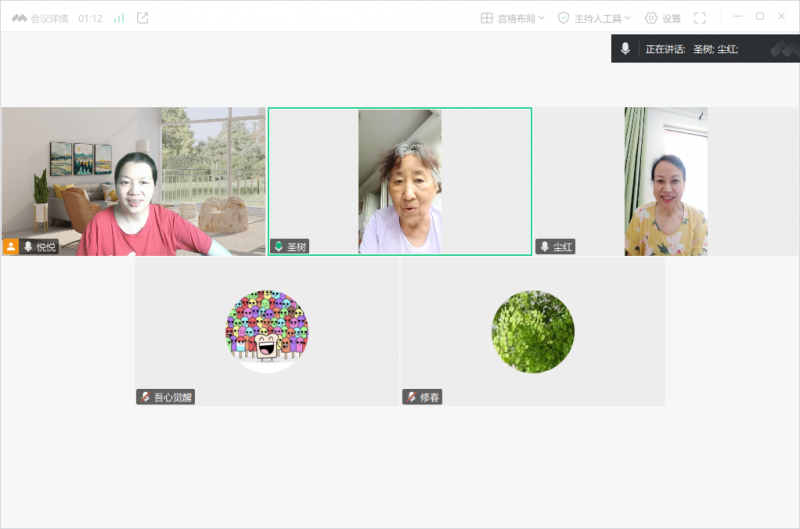Toggle the microphone icon on 尘红's tile
800x529 pixels.
545,246
